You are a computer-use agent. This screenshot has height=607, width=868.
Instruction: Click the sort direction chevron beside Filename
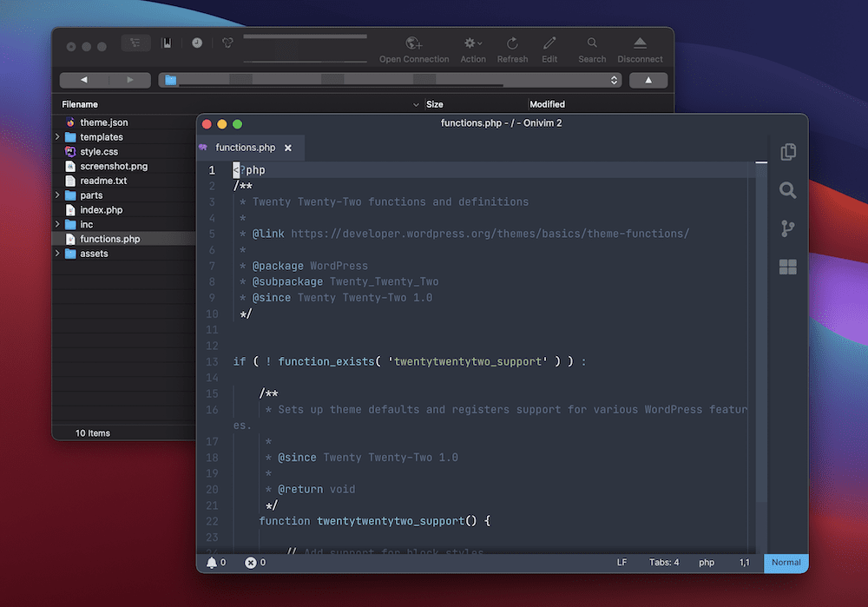416,105
